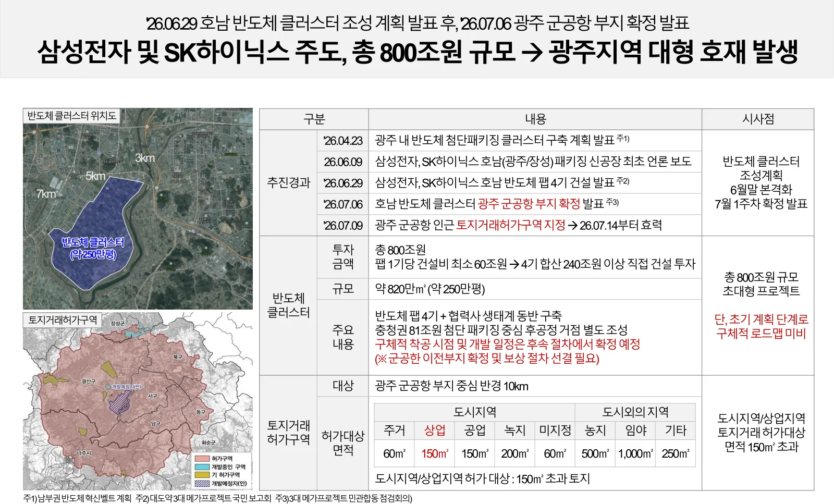Click the 공업 column heading
Image resolution: width=834 pixels, height=504 pixels.
(475, 431)
